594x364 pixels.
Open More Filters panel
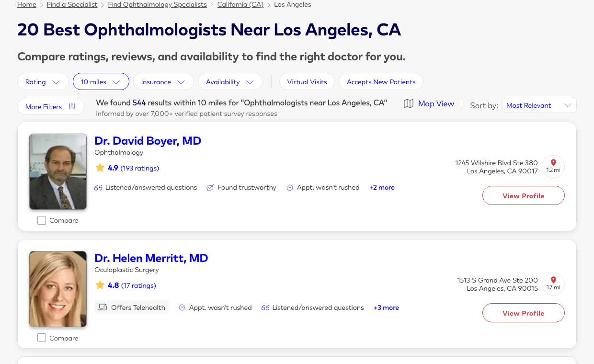[x=51, y=107]
